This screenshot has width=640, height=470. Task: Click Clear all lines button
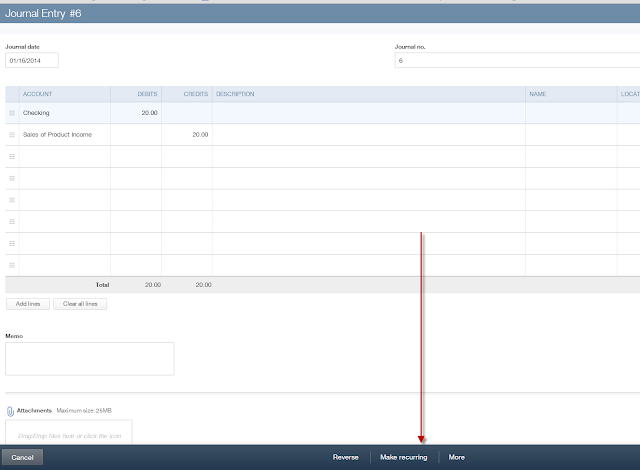point(80,304)
